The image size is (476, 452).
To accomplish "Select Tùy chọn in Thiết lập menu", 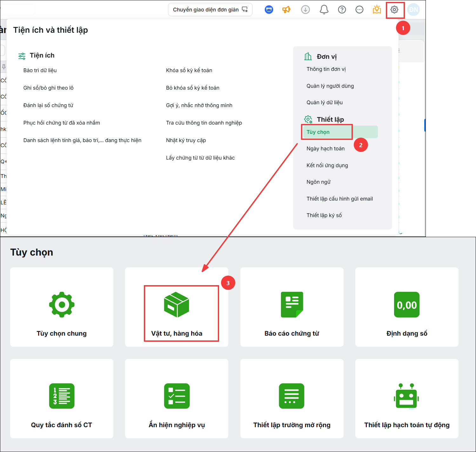I will pos(340,132).
